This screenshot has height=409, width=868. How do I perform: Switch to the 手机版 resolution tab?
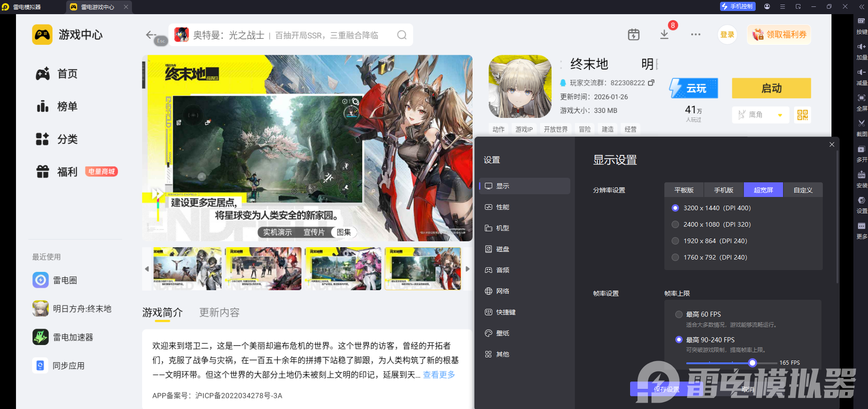coord(724,190)
